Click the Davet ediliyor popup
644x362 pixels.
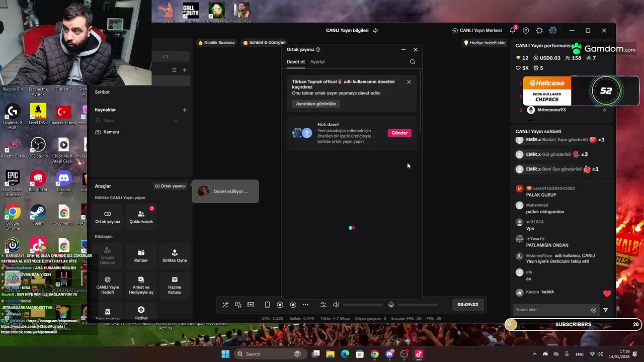pyautogui.click(x=225, y=192)
